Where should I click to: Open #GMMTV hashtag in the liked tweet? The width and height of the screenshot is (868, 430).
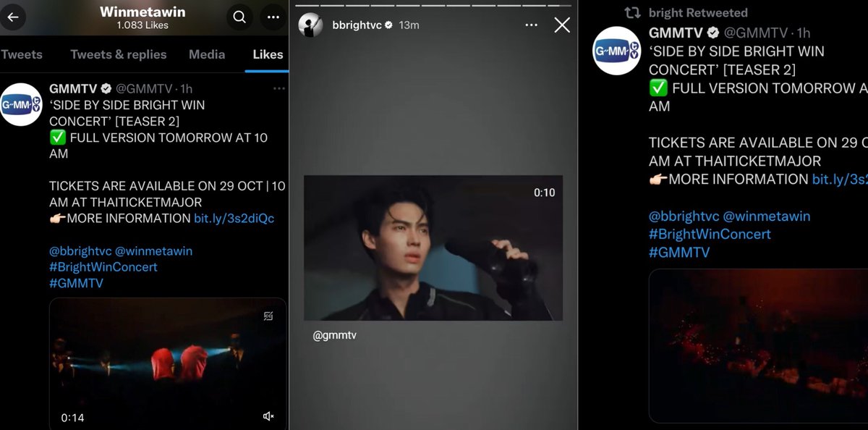coord(76,283)
